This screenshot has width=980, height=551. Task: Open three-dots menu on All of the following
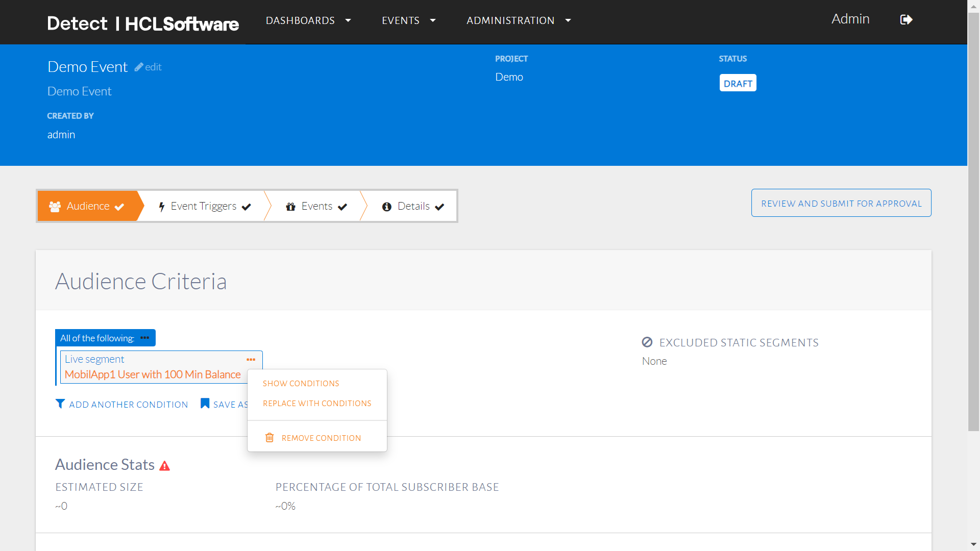(x=145, y=338)
